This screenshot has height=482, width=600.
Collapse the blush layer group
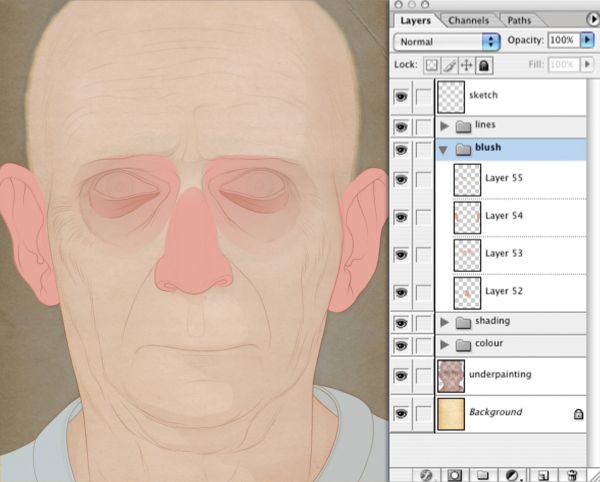pyautogui.click(x=443, y=150)
